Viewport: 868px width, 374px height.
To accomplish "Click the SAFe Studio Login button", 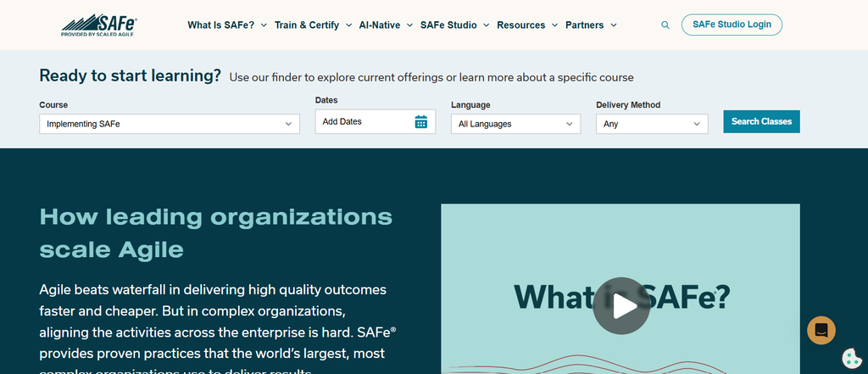I will 732,25.
